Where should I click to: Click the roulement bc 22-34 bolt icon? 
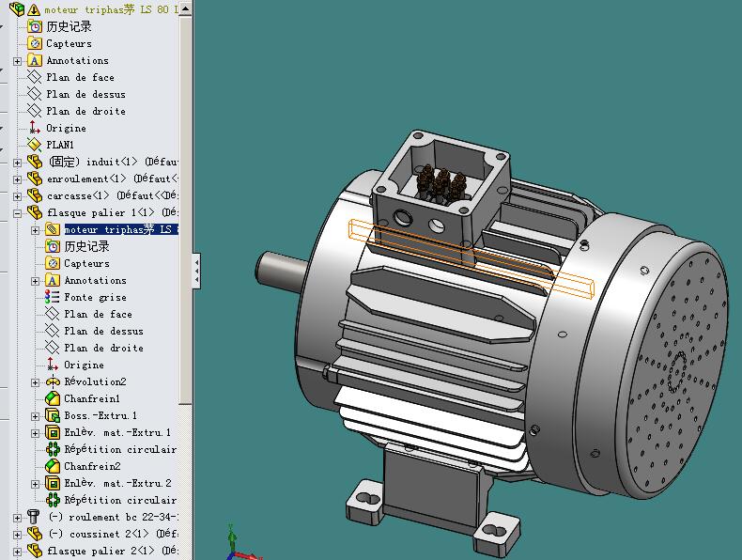[35, 517]
